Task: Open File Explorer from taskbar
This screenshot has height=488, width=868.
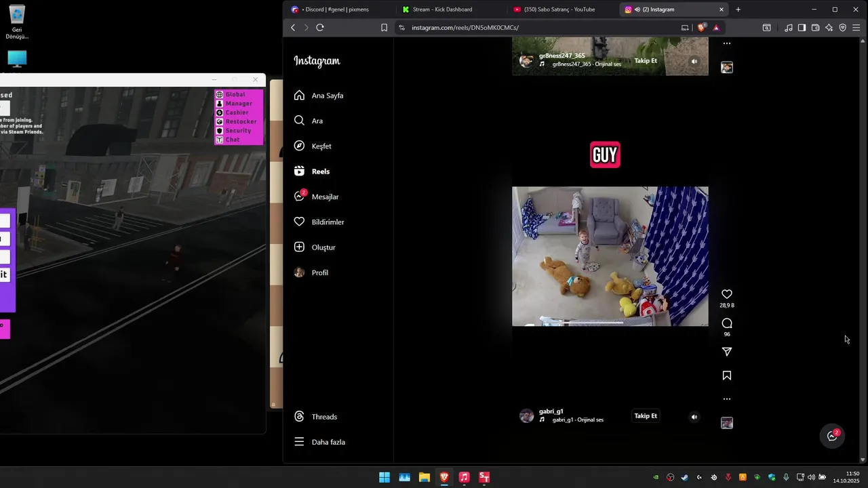Action: pyautogui.click(x=425, y=477)
